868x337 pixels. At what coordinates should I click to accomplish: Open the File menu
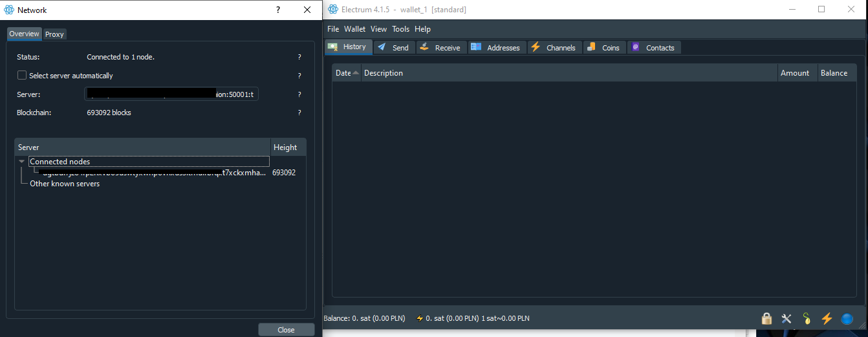pyautogui.click(x=333, y=29)
